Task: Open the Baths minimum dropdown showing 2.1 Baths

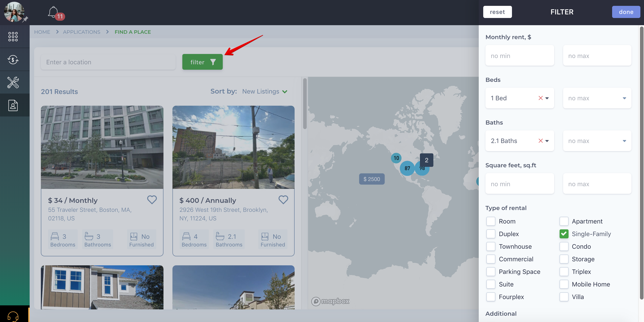Action: tap(520, 141)
